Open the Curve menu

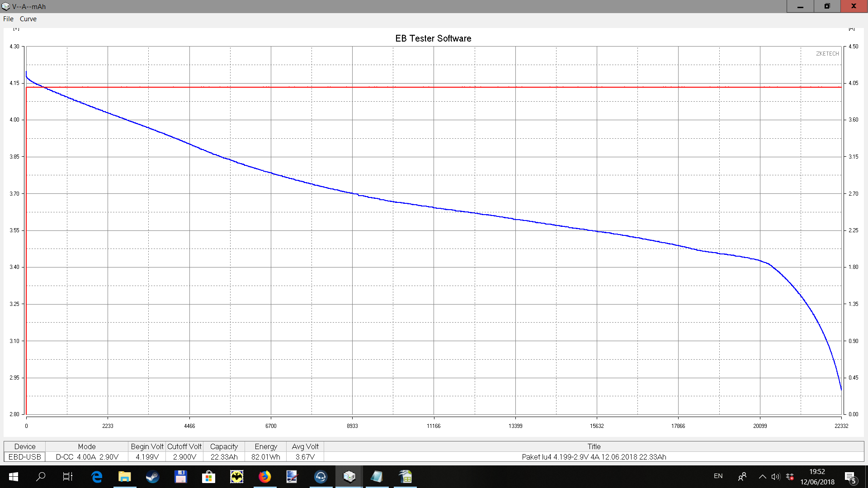[28, 19]
